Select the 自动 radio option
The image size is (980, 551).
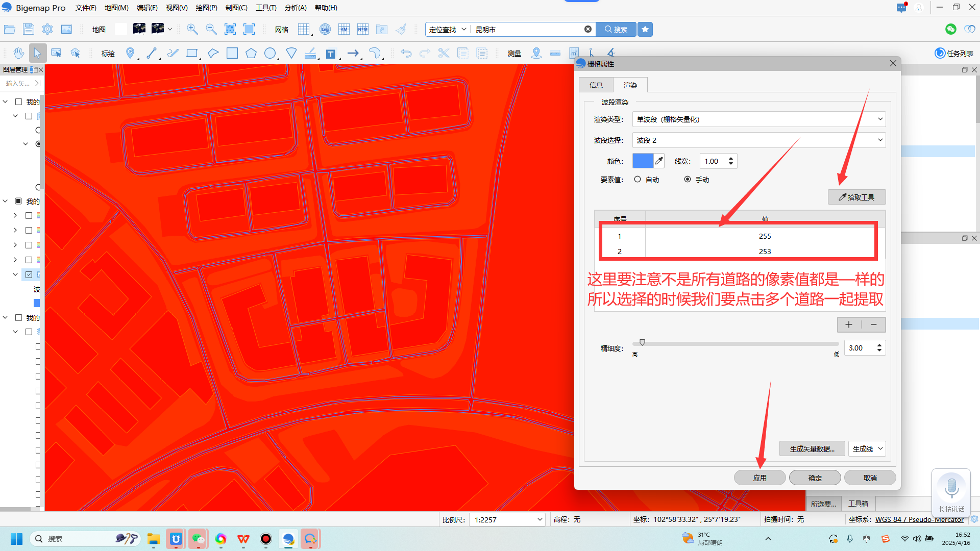tap(638, 180)
